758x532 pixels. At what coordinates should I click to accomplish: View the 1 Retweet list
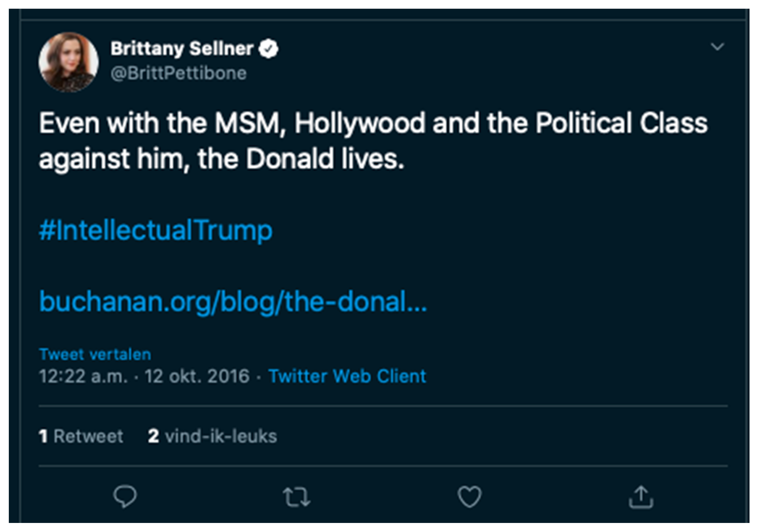[81, 436]
